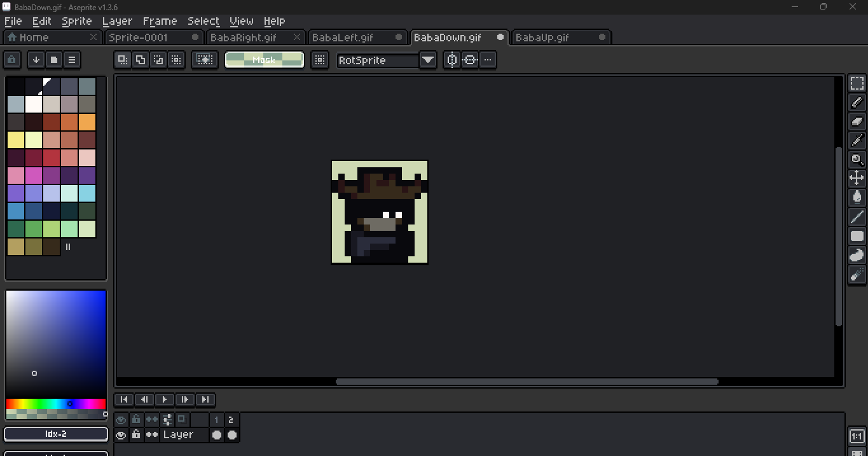Expand the RotSprite algorithm dropdown arrow

pyautogui.click(x=428, y=60)
